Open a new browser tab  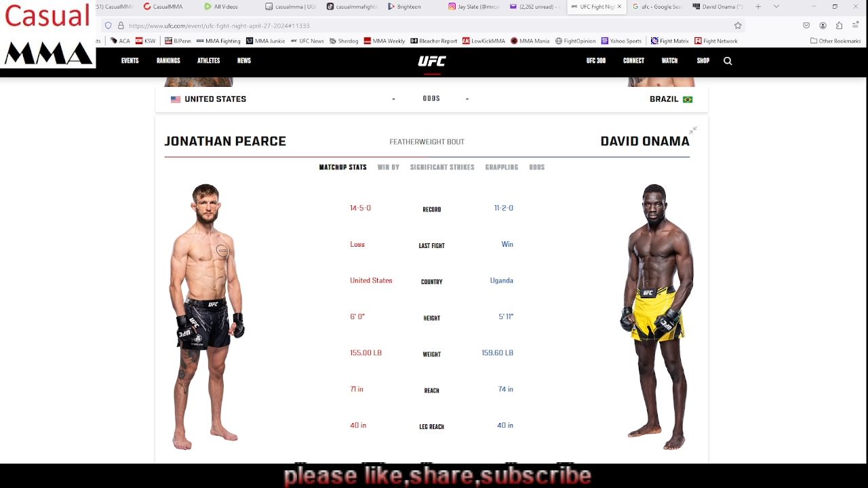pyautogui.click(x=758, y=7)
